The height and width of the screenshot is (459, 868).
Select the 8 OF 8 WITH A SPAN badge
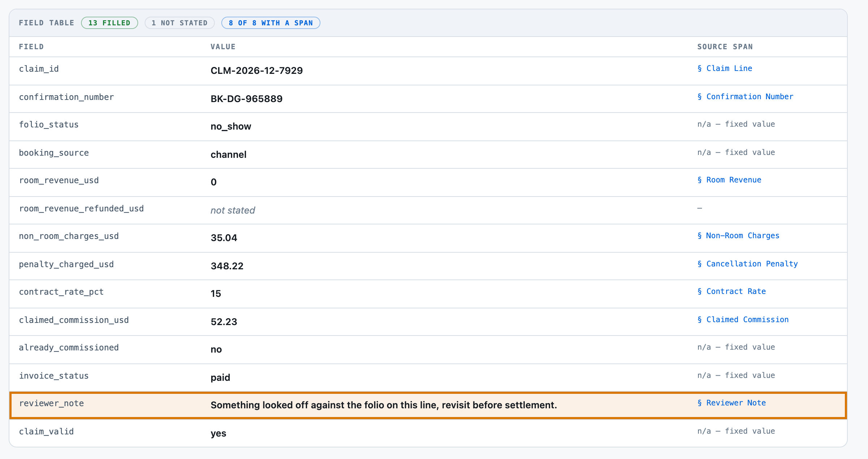(271, 23)
